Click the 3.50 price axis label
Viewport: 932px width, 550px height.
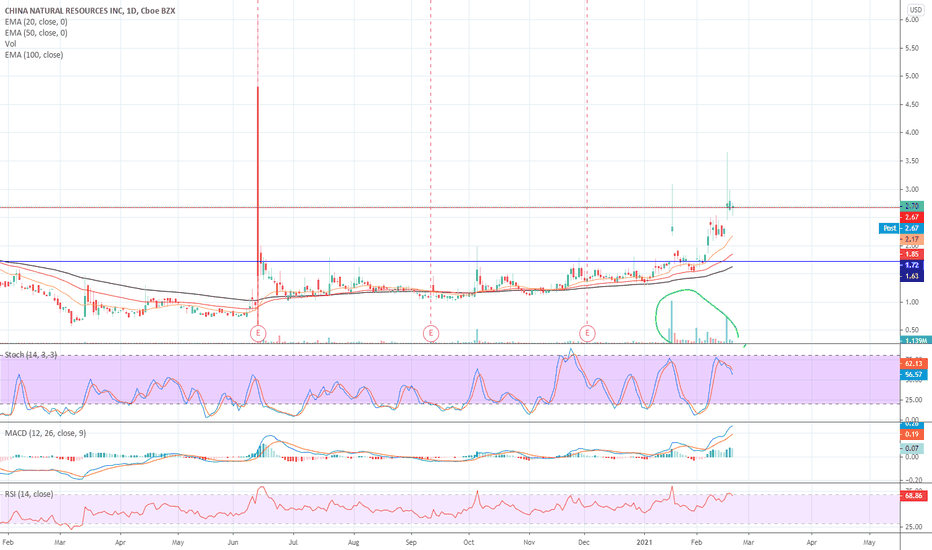[912, 161]
